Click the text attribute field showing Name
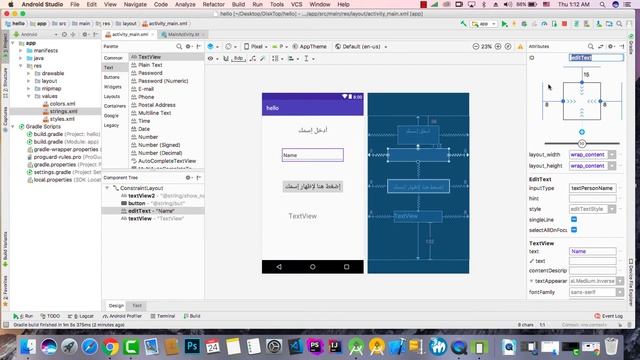 click(593, 251)
